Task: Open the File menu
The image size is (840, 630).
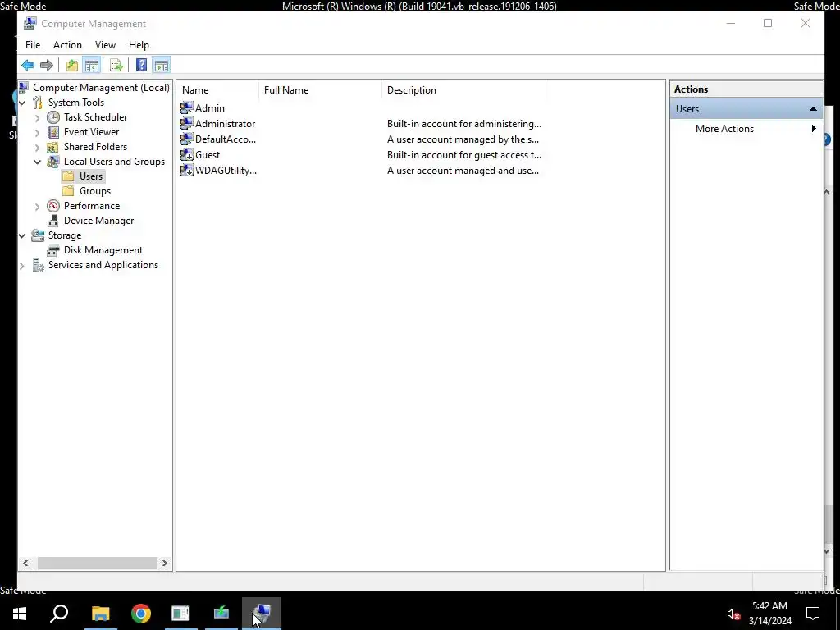Action: point(33,45)
